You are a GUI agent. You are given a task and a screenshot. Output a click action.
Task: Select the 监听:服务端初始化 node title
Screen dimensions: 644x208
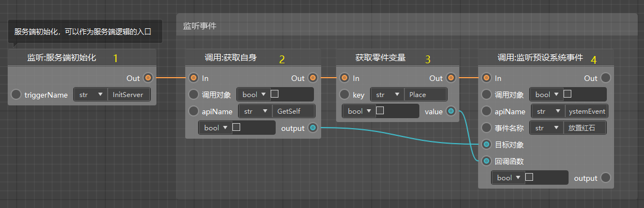click(62, 58)
